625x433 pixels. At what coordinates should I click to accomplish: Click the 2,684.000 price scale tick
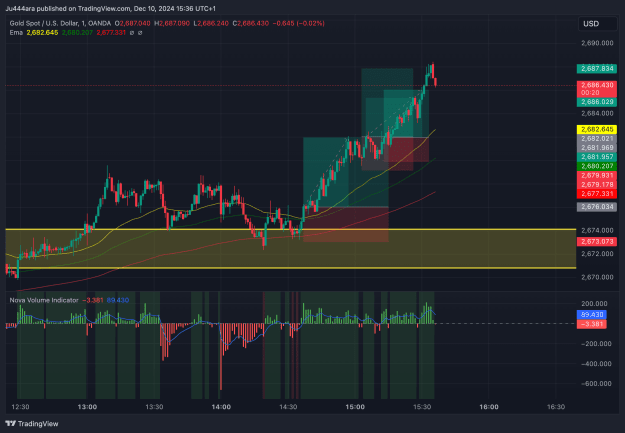click(597, 114)
